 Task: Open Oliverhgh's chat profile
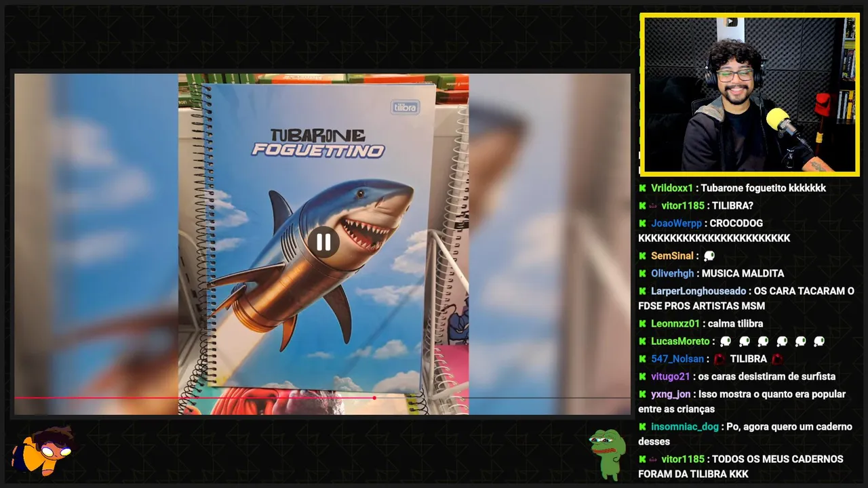(x=672, y=274)
